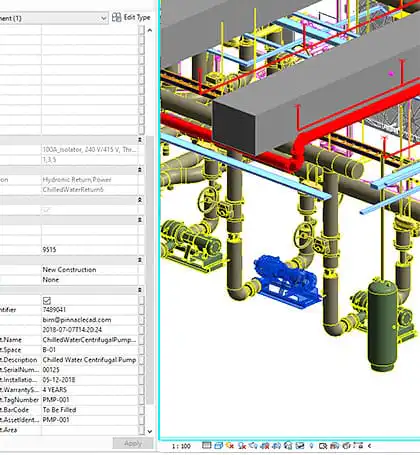Collapse the group above the greyed checkbox row
The width and height of the screenshot is (420, 455).
pos(140,200)
